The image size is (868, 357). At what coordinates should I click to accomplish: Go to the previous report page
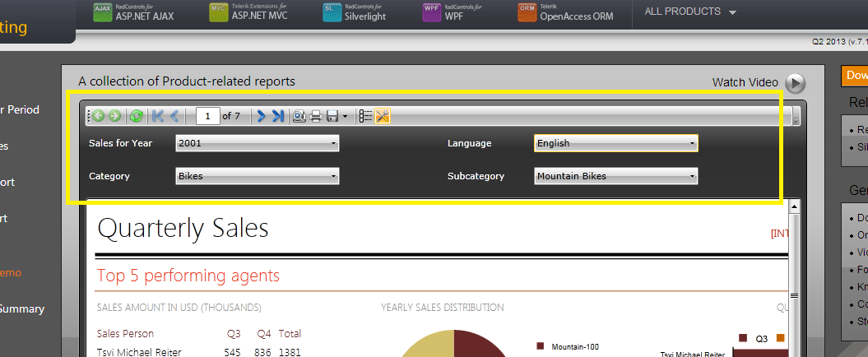tap(174, 116)
